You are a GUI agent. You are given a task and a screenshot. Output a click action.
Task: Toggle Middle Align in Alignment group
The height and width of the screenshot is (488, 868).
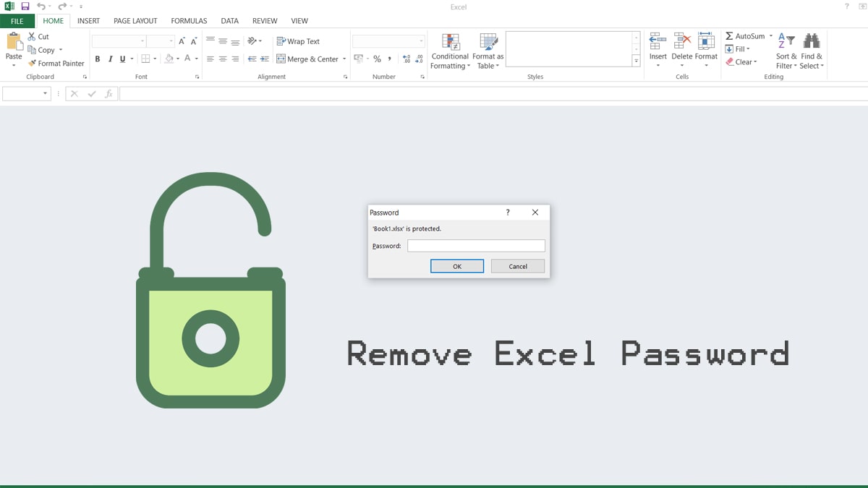[223, 41]
